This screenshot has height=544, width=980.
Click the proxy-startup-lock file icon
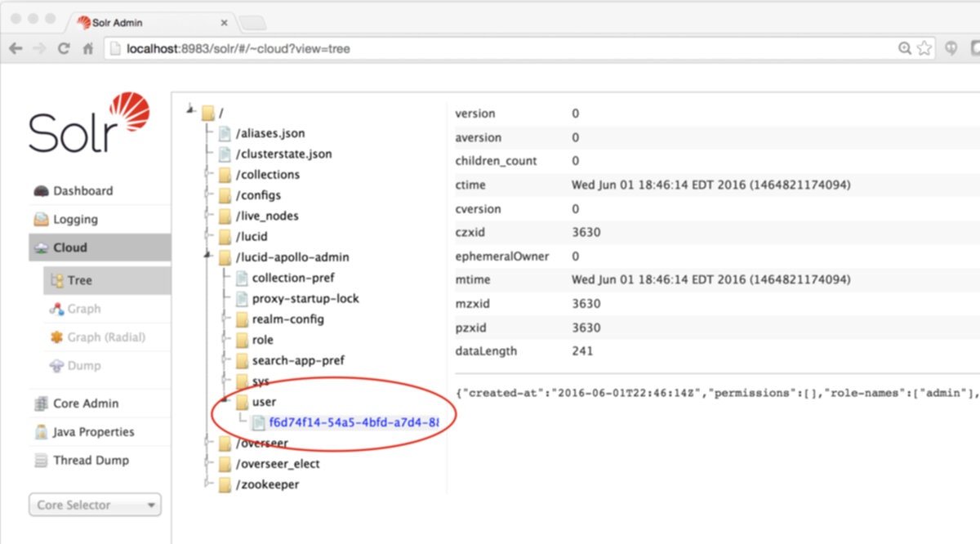pos(242,298)
